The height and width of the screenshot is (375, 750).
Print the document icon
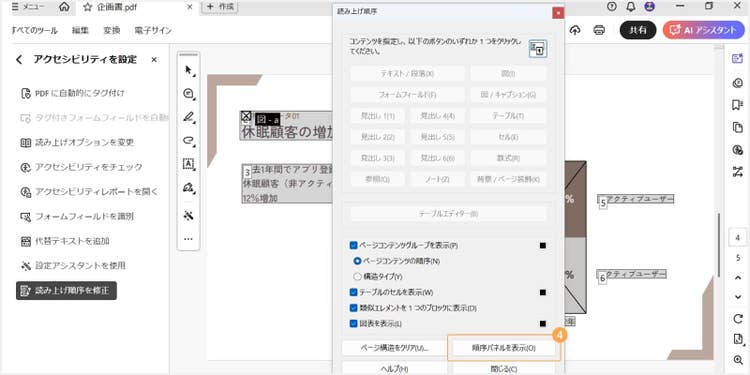coord(599,30)
